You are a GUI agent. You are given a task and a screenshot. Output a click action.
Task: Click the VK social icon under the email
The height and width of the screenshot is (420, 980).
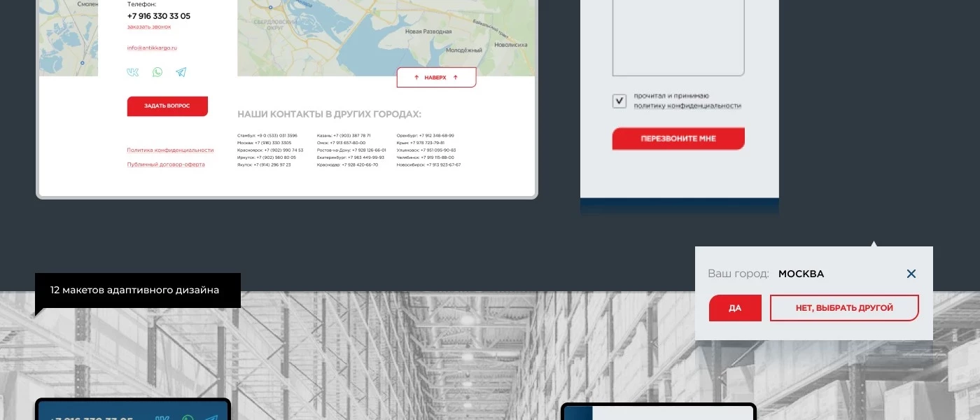[x=132, y=72]
